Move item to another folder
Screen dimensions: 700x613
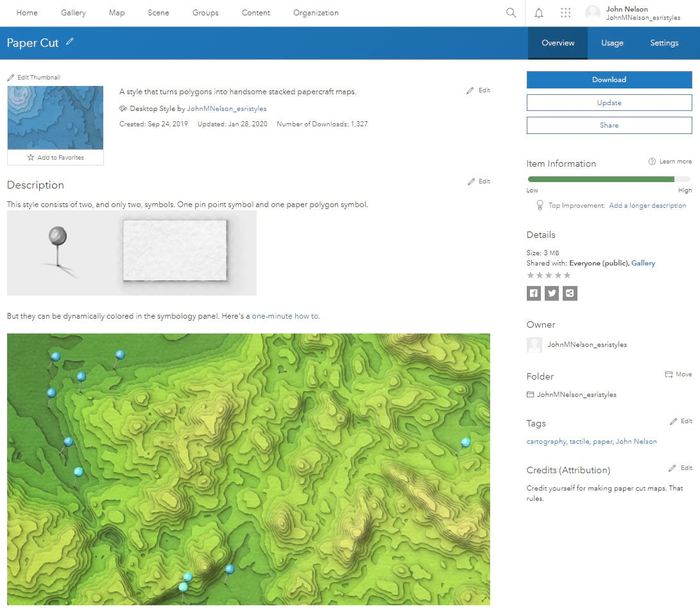click(x=679, y=374)
